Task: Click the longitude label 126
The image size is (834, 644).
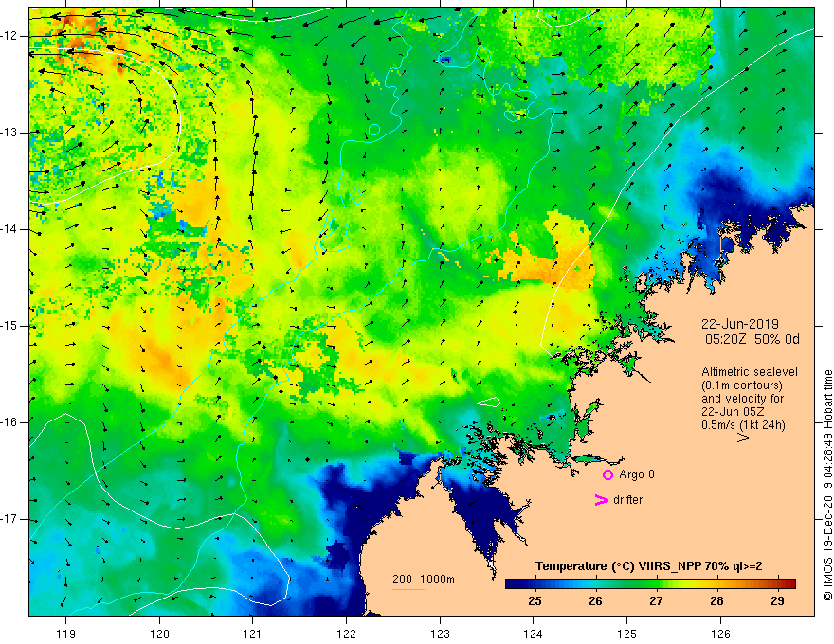Action: [720, 634]
